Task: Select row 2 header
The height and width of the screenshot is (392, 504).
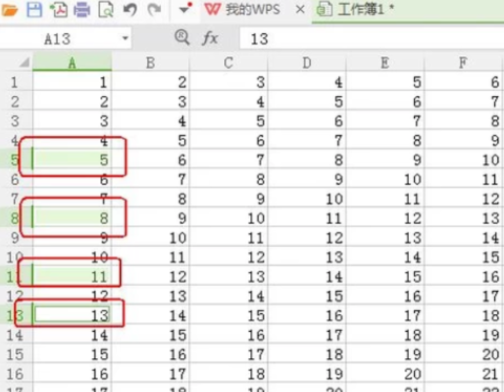Action: click(15, 101)
